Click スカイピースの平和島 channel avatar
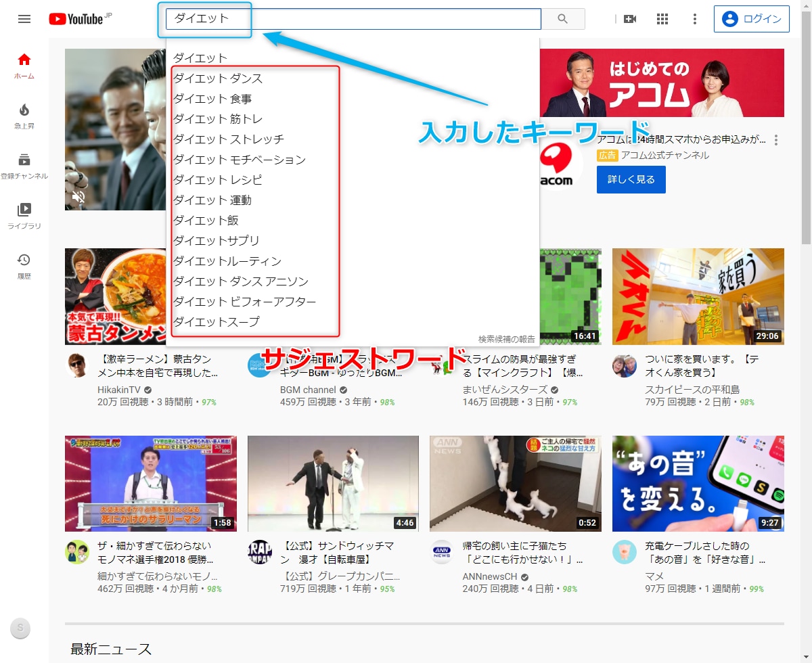 pos(625,365)
